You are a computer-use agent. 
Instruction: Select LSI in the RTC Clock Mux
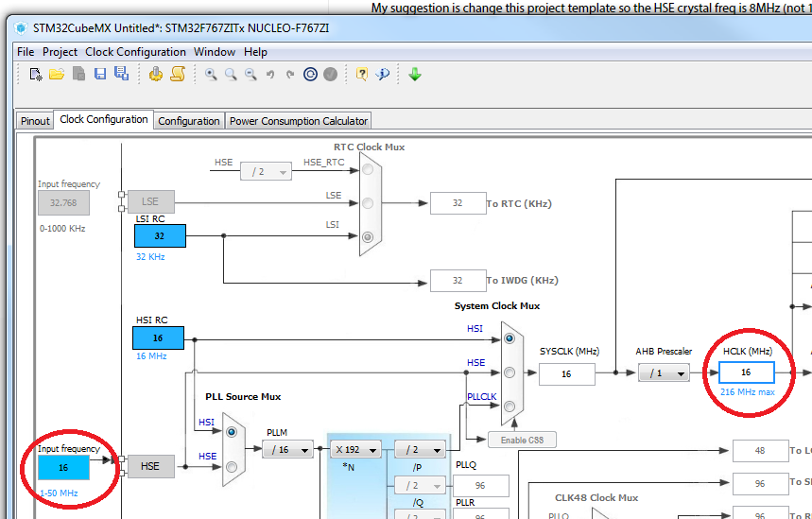click(368, 236)
